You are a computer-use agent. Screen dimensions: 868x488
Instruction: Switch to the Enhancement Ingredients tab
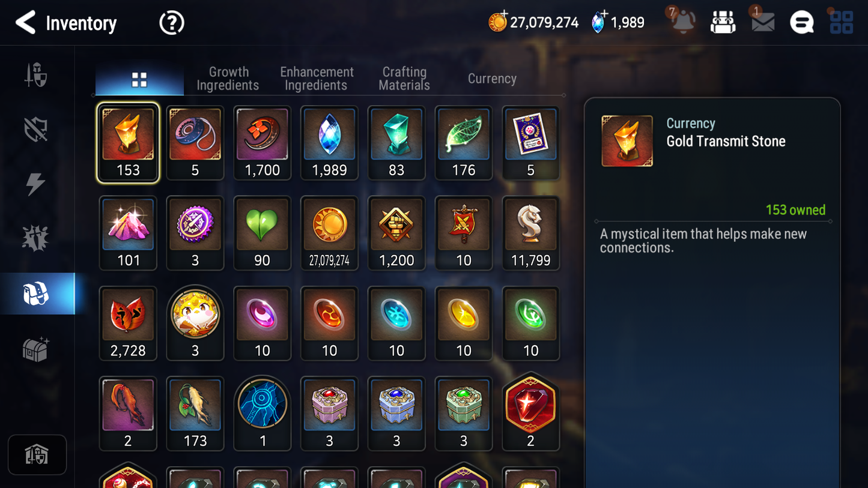click(x=317, y=79)
